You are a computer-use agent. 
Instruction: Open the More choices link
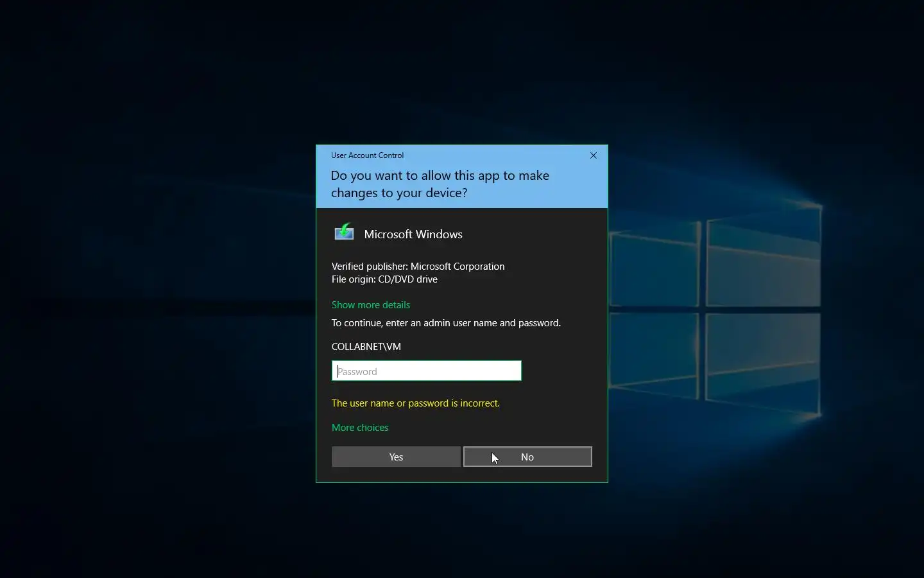click(360, 428)
